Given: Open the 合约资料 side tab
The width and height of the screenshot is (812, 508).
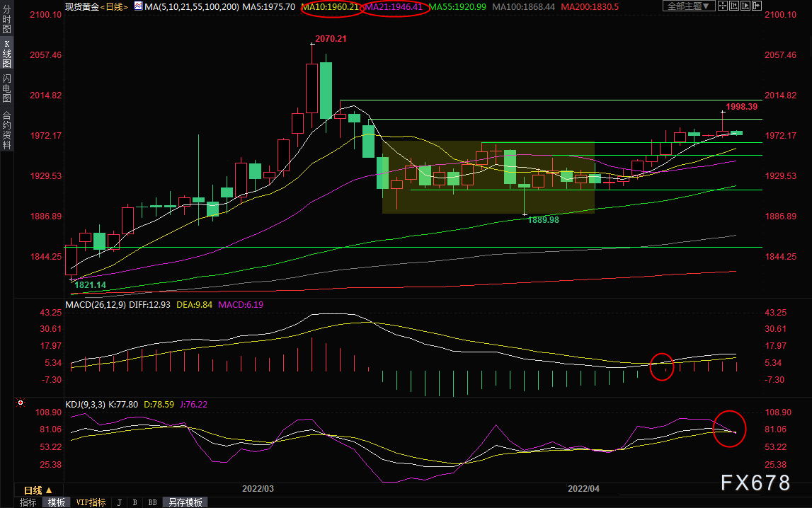Looking at the screenshot, I should [x=7, y=130].
